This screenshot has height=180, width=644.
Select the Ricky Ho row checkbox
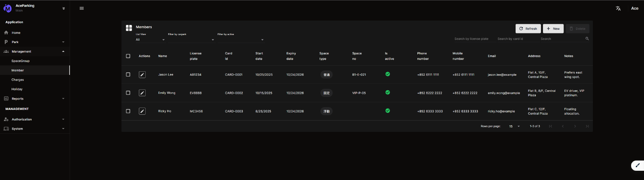(128, 111)
